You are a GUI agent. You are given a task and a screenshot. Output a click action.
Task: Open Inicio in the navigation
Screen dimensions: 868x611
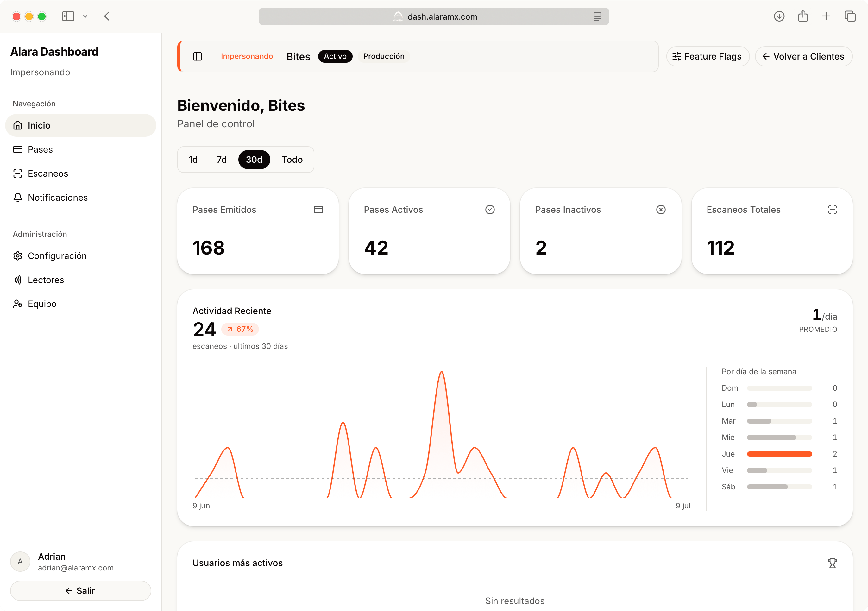[x=80, y=126]
